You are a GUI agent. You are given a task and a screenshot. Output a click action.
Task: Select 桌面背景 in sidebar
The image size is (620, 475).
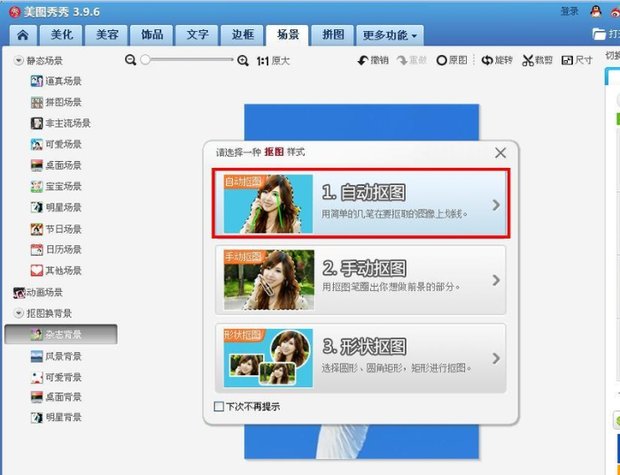pyautogui.click(x=56, y=397)
